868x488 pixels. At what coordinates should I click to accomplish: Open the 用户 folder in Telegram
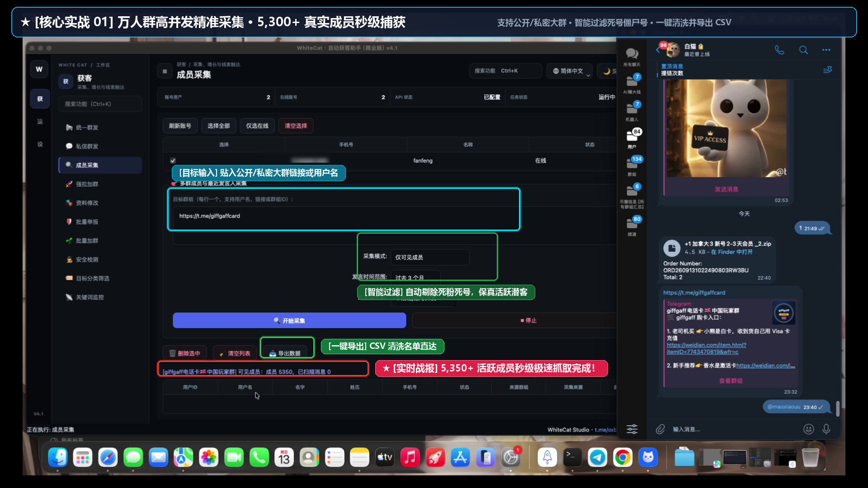(632, 139)
